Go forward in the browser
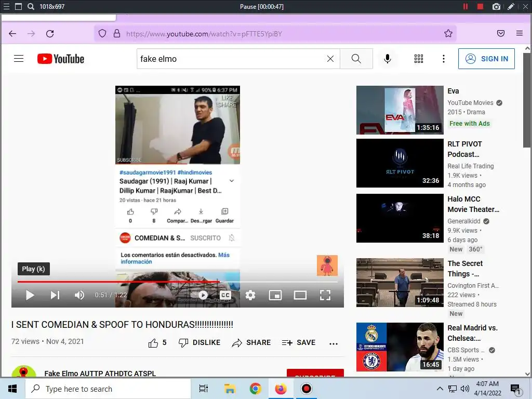The height and width of the screenshot is (399, 532). click(x=31, y=33)
